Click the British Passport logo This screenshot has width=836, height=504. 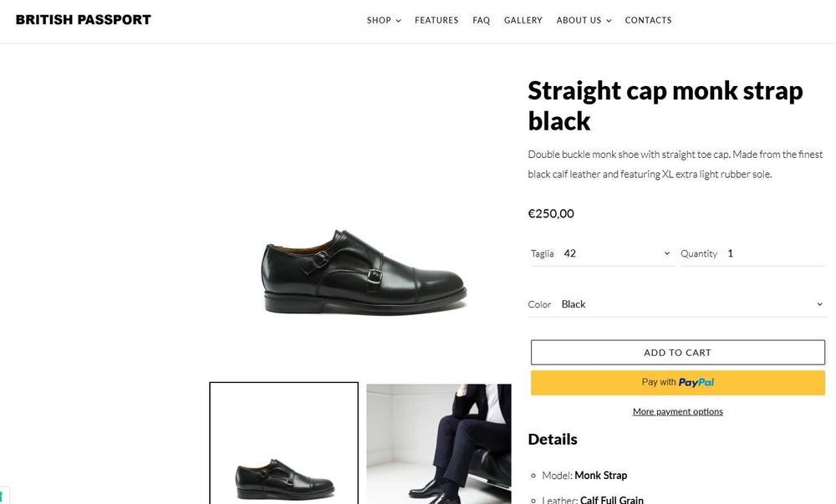(83, 20)
